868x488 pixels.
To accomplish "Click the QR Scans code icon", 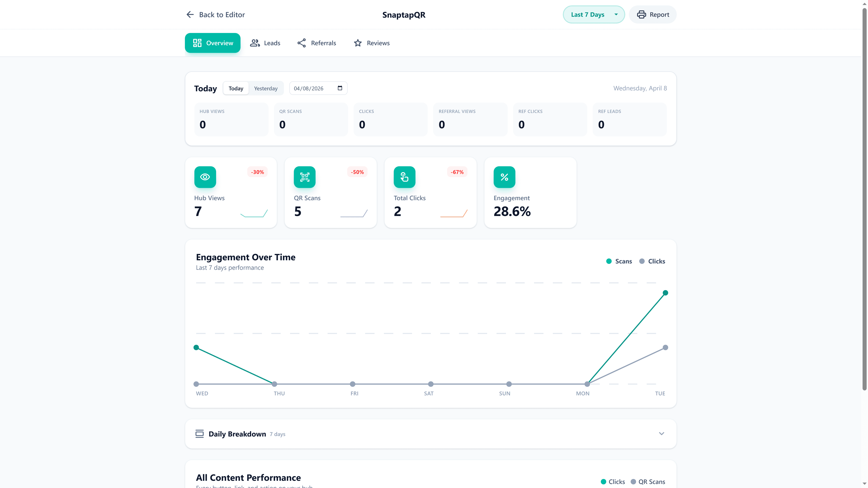I will pos(305,177).
